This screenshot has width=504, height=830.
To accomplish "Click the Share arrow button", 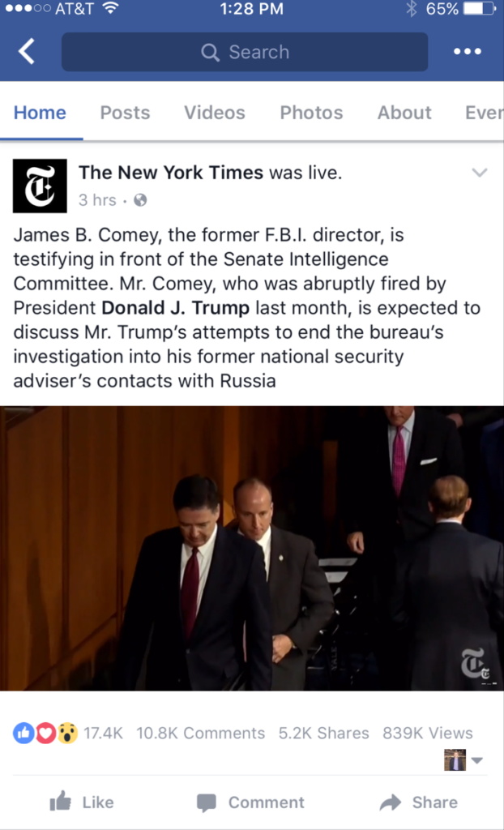I will (418, 802).
